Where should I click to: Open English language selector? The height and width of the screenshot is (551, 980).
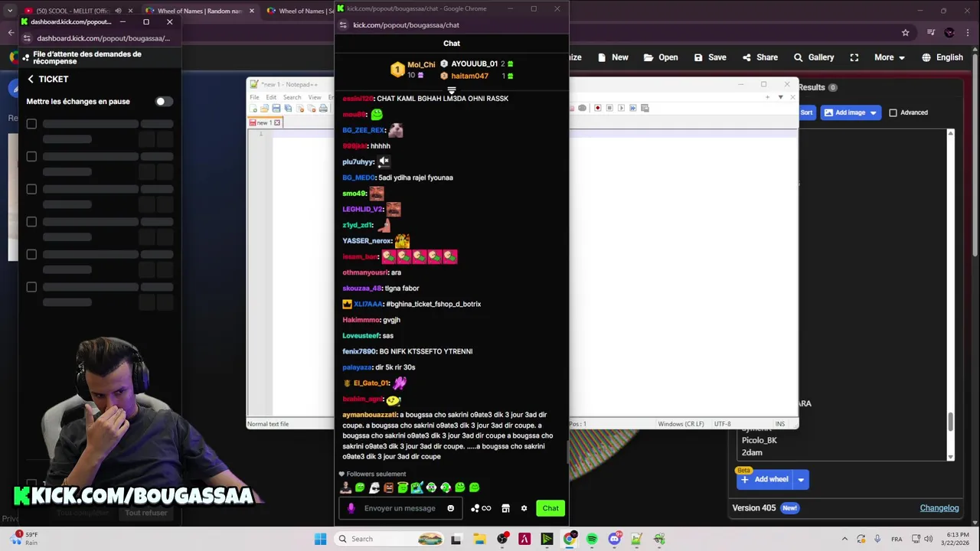(x=942, y=57)
